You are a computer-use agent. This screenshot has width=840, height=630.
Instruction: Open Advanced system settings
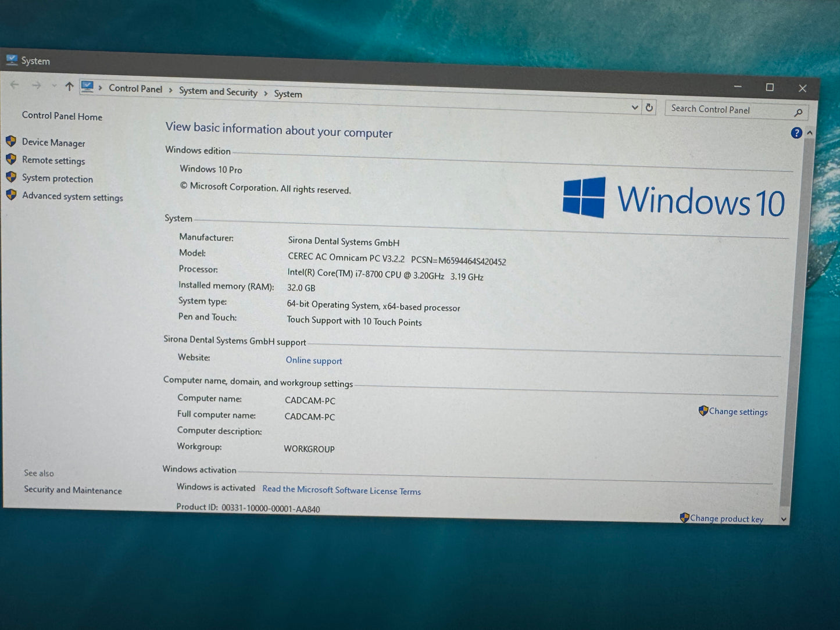coord(73,196)
